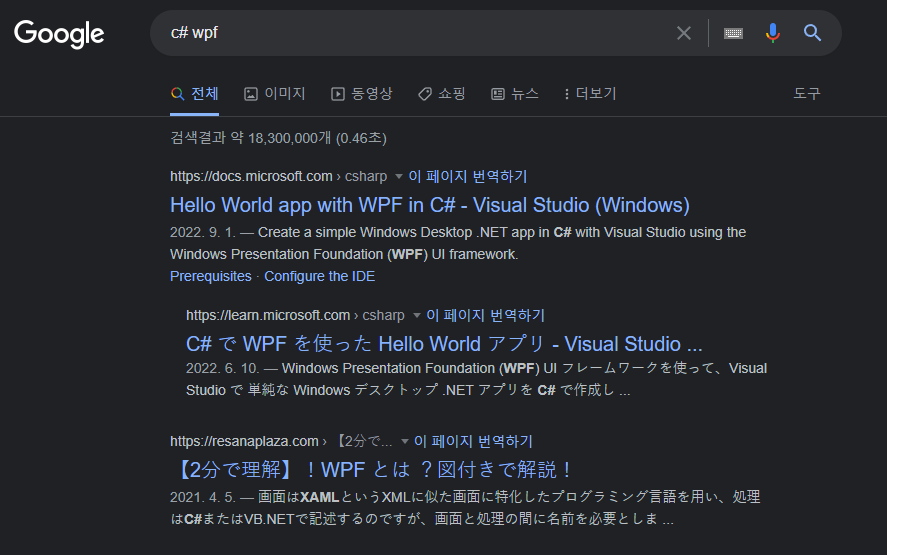Screen dimensions: 917x555
Task: Click the https://resanaplaza.com URL breadcrumb
Action: [244, 441]
